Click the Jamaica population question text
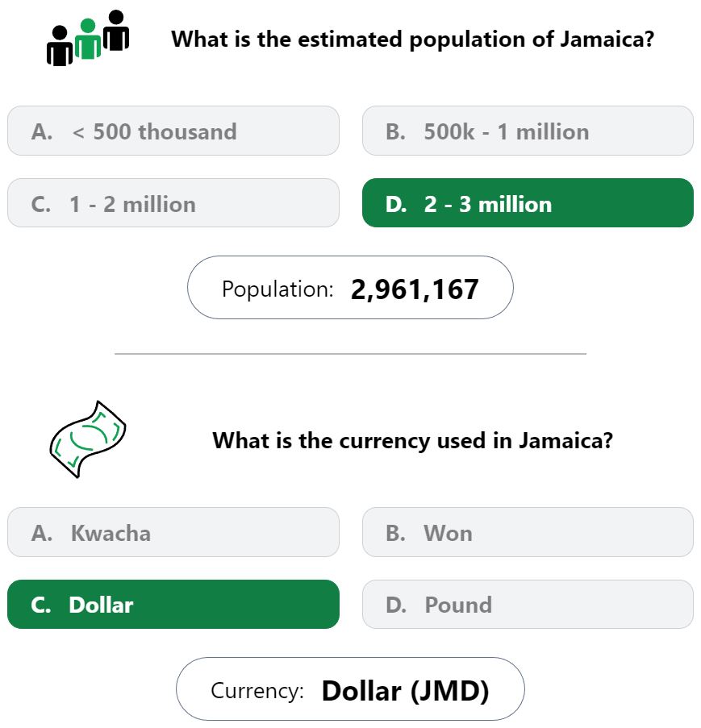The height and width of the screenshot is (728, 701). click(412, 39)
